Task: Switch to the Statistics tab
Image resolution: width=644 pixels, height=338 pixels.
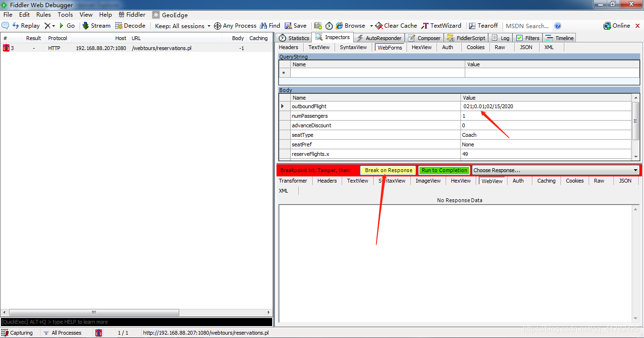Action: point(294,38)
